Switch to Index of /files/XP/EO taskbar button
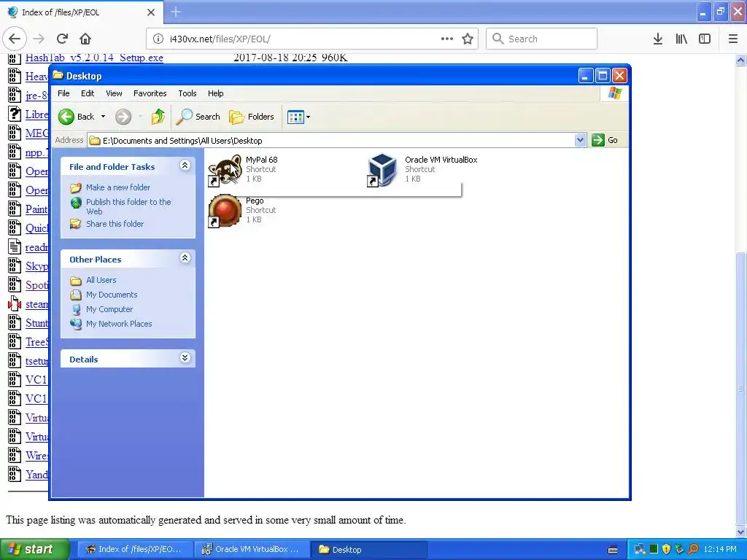Image resolution: width=747 pixels, height=560 pixels. point(135,549)
